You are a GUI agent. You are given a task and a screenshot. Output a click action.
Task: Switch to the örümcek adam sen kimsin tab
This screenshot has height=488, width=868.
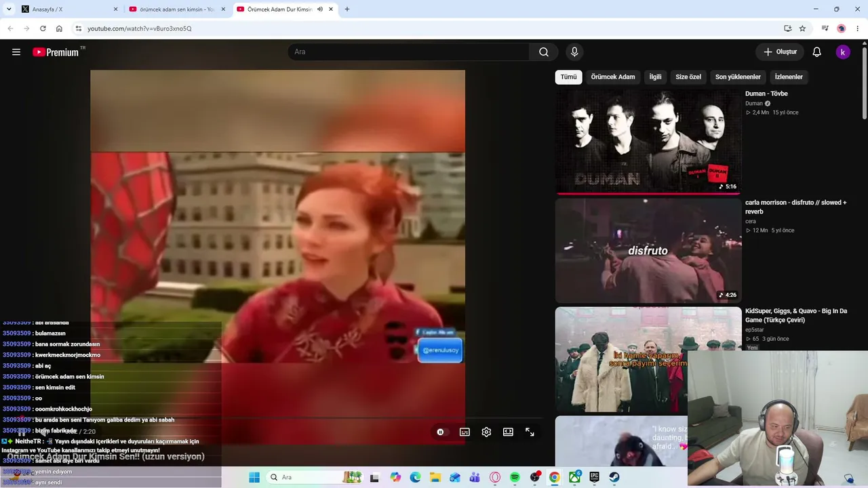click(x=177, y=9)
